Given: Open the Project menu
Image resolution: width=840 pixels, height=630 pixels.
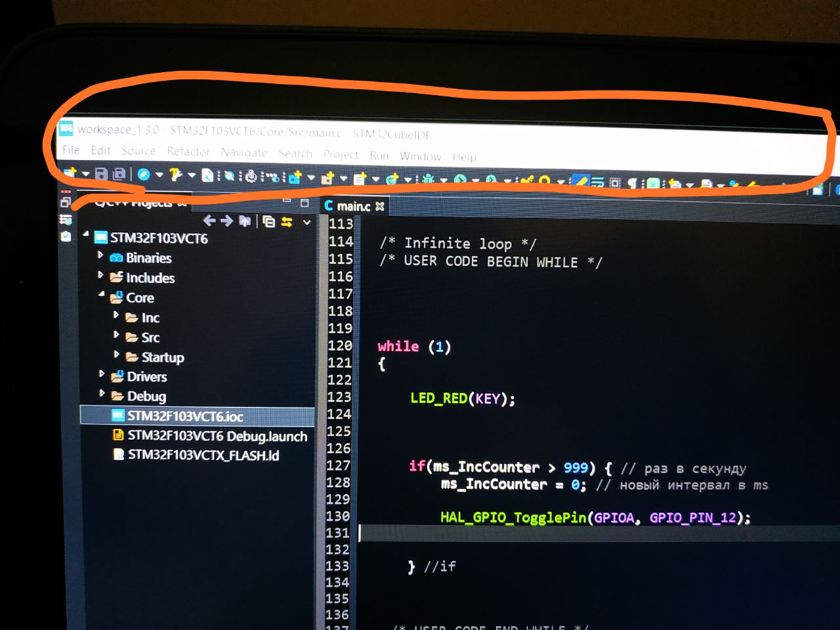Looking at the screenshot, I should [341, 155].
